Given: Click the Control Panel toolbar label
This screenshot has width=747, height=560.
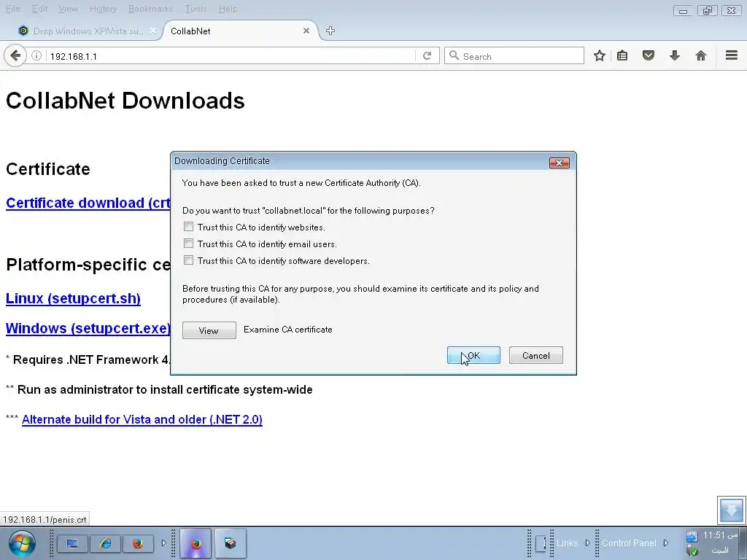Looking at the screenshot, I should tap(629, 542).
